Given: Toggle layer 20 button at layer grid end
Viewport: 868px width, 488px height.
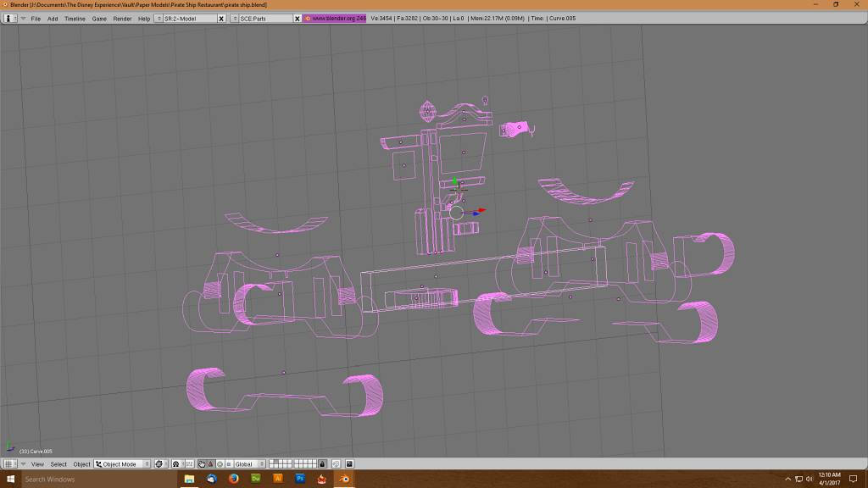Looking at the screenshot, I should (314, 467).
